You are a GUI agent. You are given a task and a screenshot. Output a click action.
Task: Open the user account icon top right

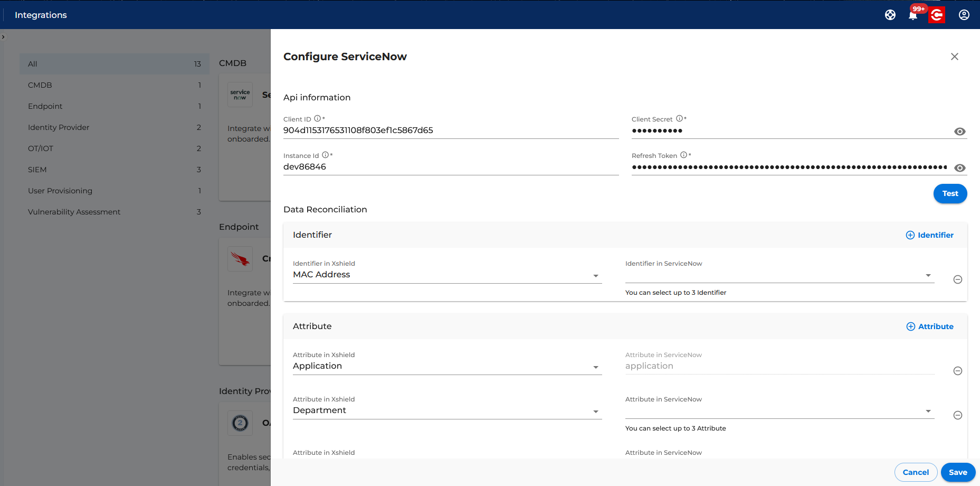[964, 15]
